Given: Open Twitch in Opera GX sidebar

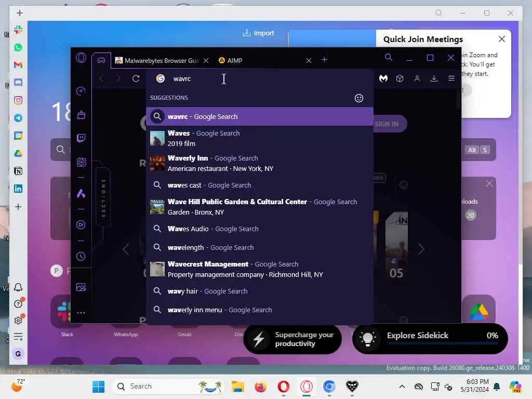Looking at the screenshot, I should (81, 138).
